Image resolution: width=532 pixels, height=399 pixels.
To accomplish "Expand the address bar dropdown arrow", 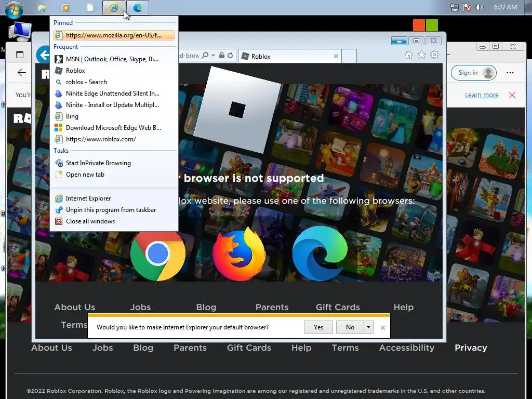I will 213,55.
